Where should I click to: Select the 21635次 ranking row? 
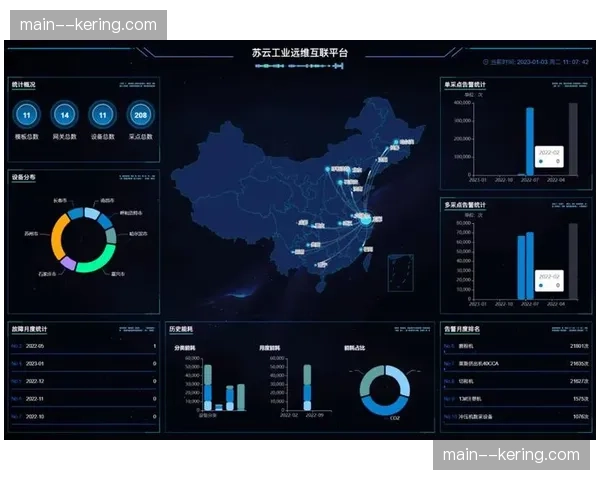[x=516, y=364]
